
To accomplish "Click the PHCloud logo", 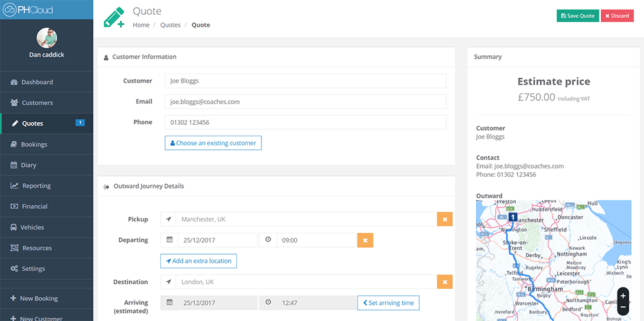I will (28, 10).
